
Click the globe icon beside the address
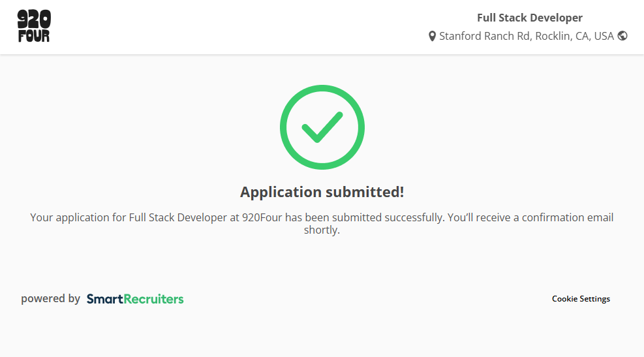click(x=622, y=36)
